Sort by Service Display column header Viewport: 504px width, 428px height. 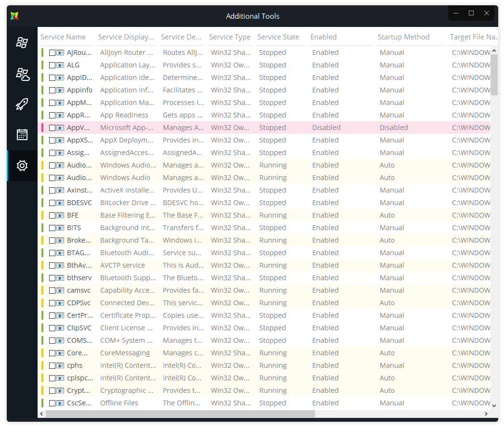(126, 37)
